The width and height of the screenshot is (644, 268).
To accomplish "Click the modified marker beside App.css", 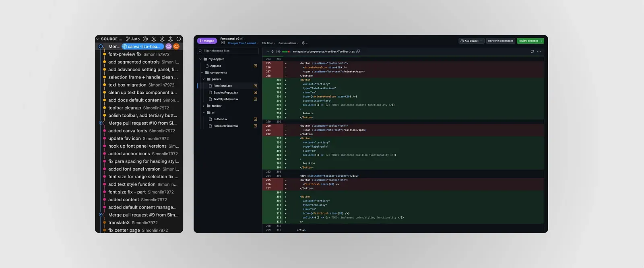I will [x=255, y=66].
